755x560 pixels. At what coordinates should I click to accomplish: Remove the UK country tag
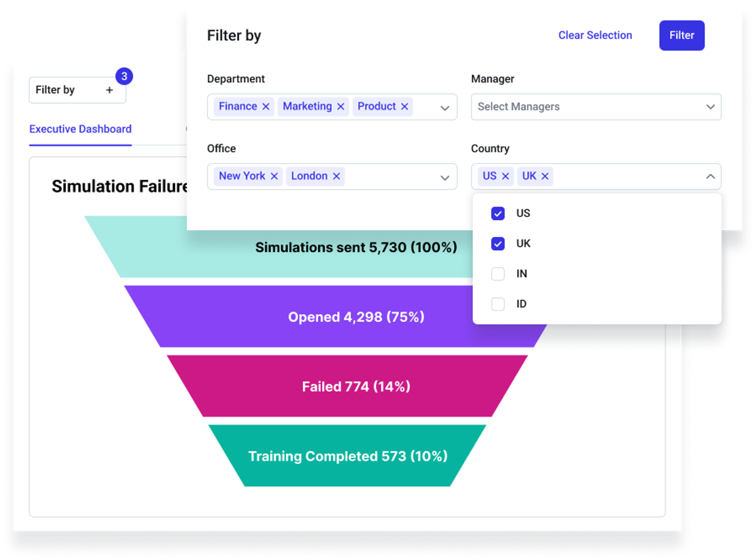545,176
